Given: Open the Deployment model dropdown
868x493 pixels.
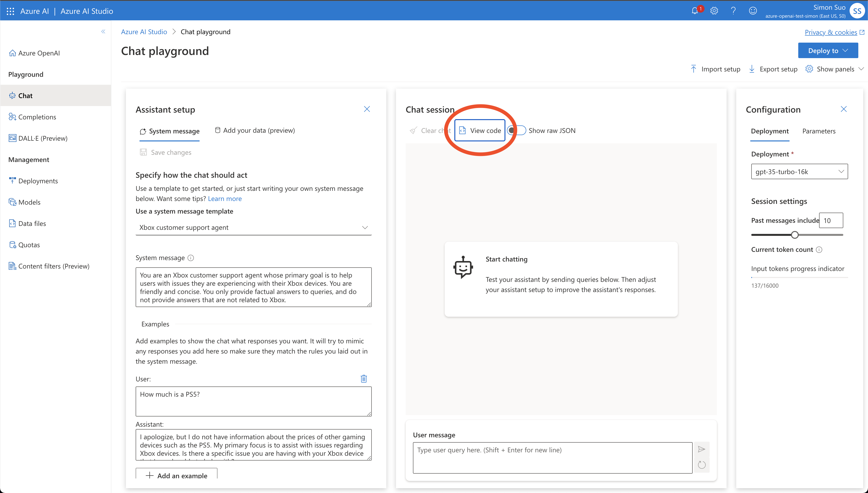Looking at the screenshot, I should tap(799, 172).
